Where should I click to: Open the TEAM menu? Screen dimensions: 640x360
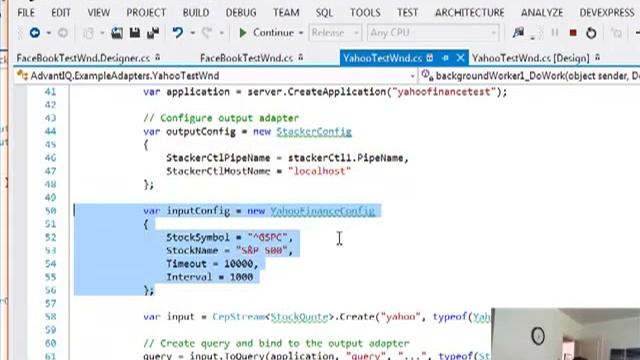[x=286, y=13]
